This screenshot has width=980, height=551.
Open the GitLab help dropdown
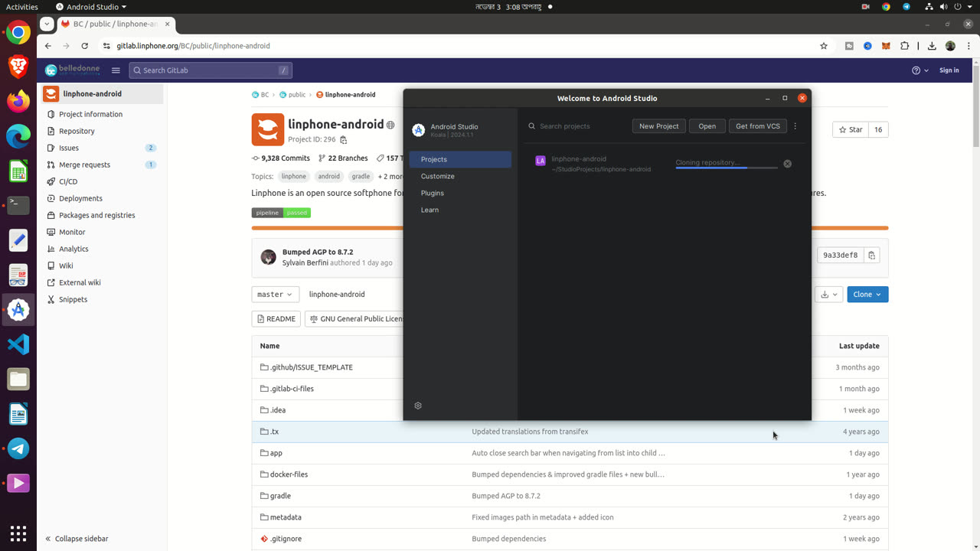[x=920, y=70]
